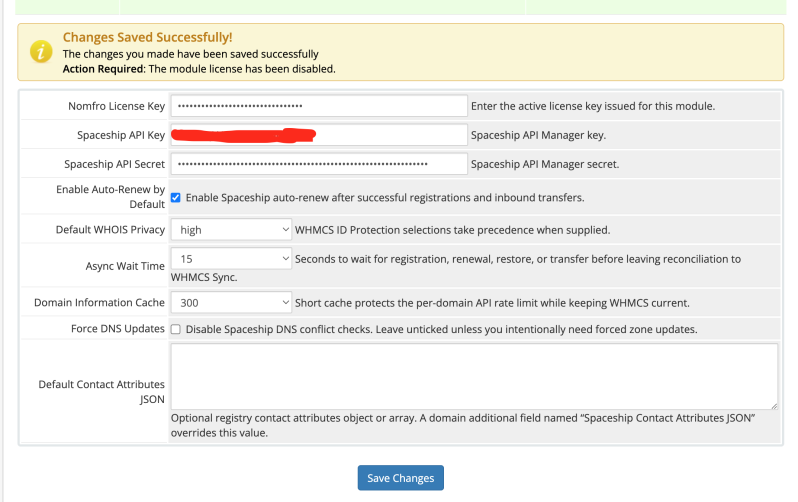Click the Changes Saved Successfully heading
The height and width of the screenshot is (502, 798).
[148, 37]
